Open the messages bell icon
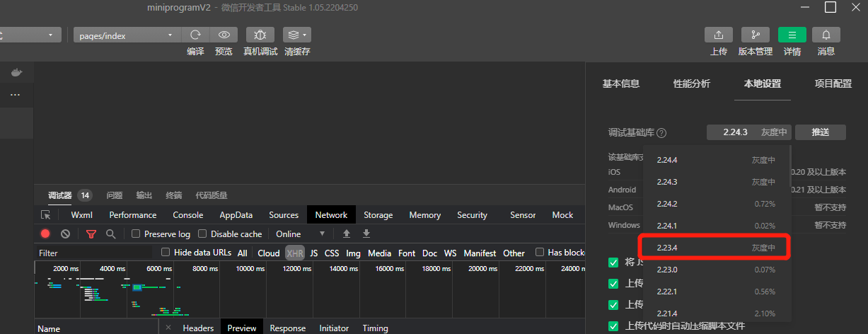This screenshot has width=868, height=334. [826, 35]
